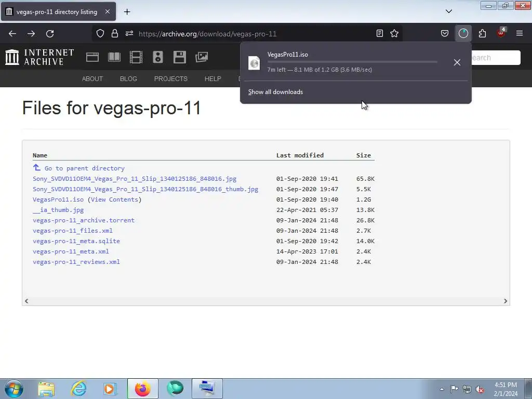Click View Contents link for the ISO

[114, 199]
